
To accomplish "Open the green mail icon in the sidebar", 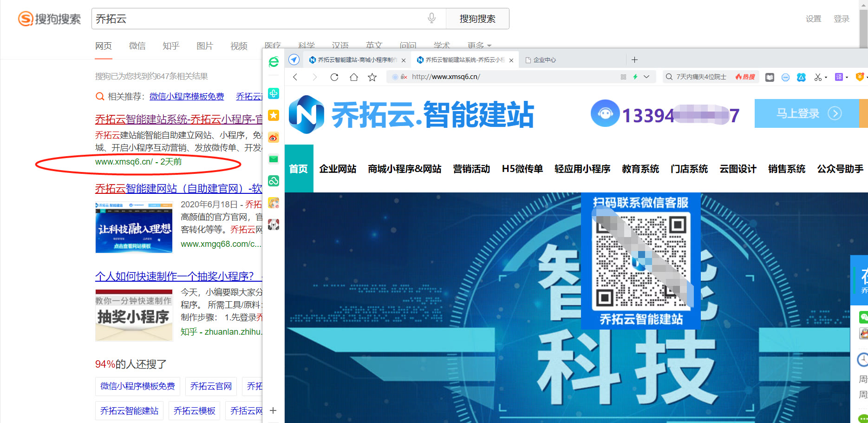I will [x=273, y=159].
